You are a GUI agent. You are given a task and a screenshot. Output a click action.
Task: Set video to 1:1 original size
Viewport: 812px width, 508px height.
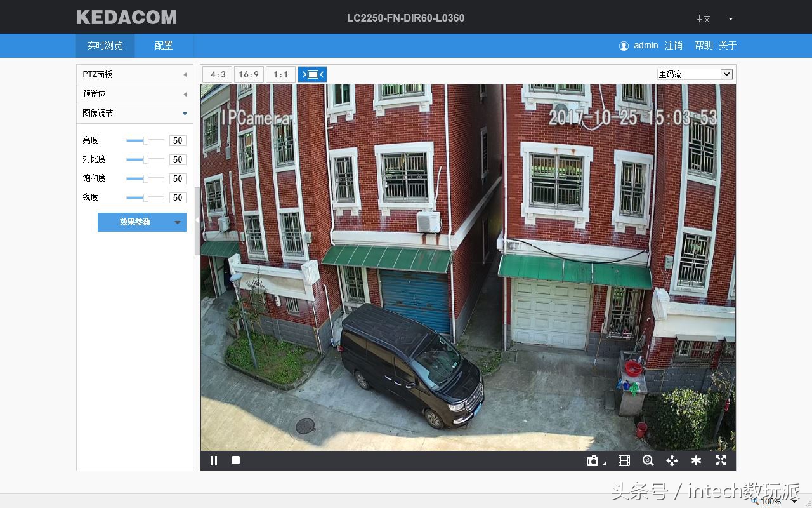[x=280, y=74]
